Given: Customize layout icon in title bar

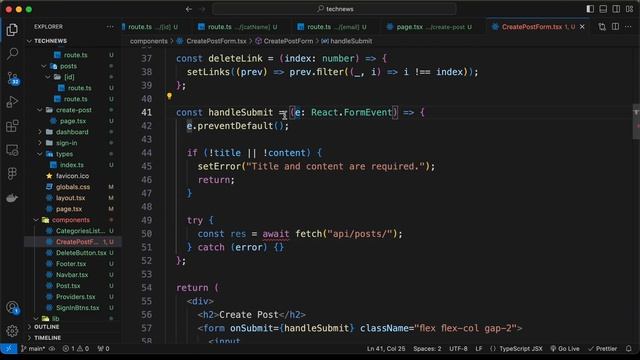Looking at the screenshot, I should (x=630, y=9).
